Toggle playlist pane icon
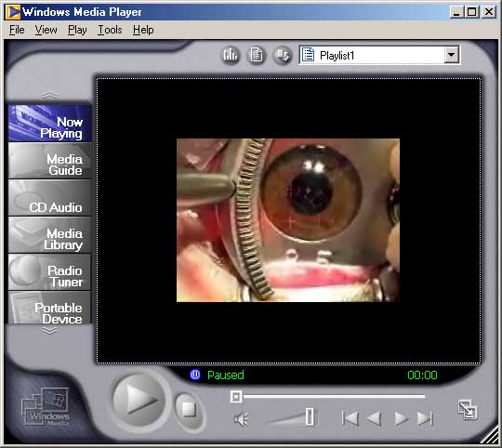The height and width of the screenshot is (448, 502). click(257, 55)
